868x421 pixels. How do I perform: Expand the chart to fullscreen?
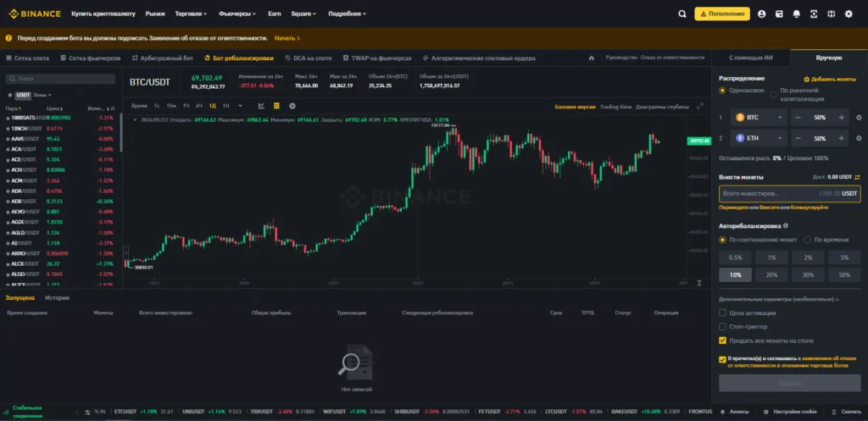(x=699, y=107)
